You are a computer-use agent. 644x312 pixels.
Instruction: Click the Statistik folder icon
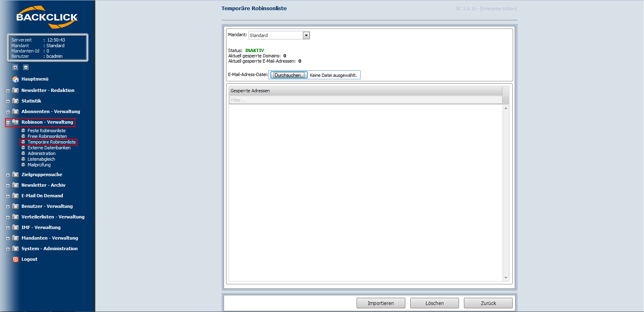tap(15, 101)
